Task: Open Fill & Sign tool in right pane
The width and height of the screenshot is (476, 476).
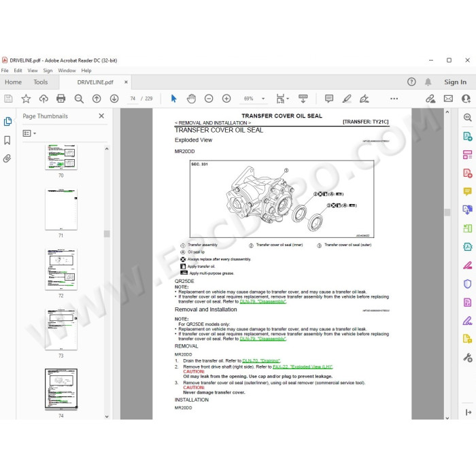Action: pos(468,320)
